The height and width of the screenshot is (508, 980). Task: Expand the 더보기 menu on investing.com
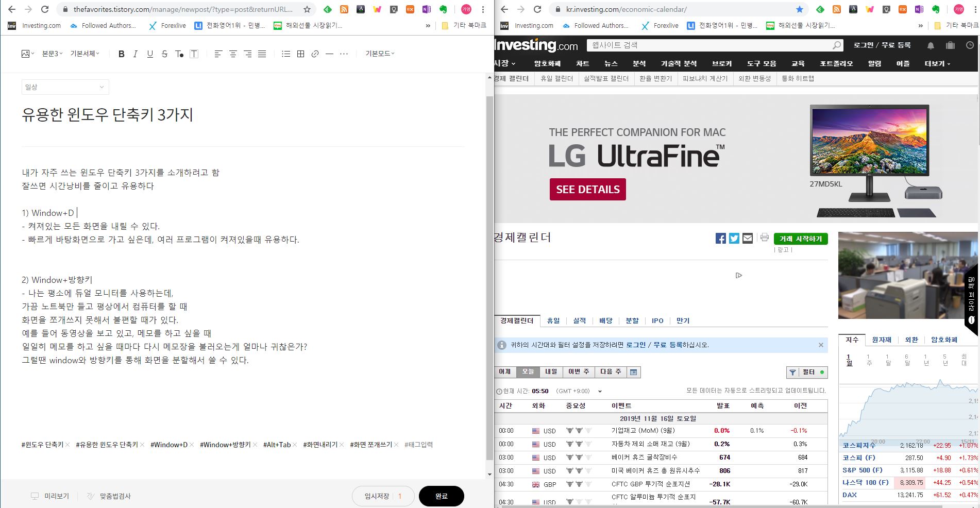[937, 63]
